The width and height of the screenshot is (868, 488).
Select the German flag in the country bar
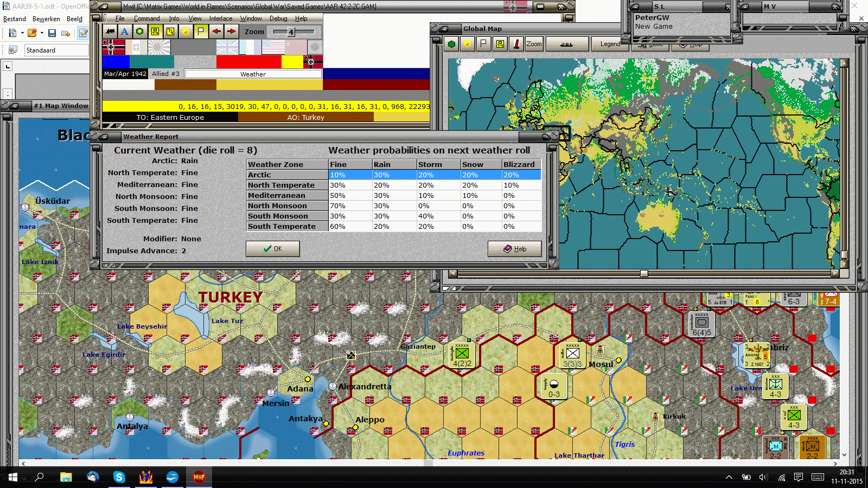click(113, 47)
